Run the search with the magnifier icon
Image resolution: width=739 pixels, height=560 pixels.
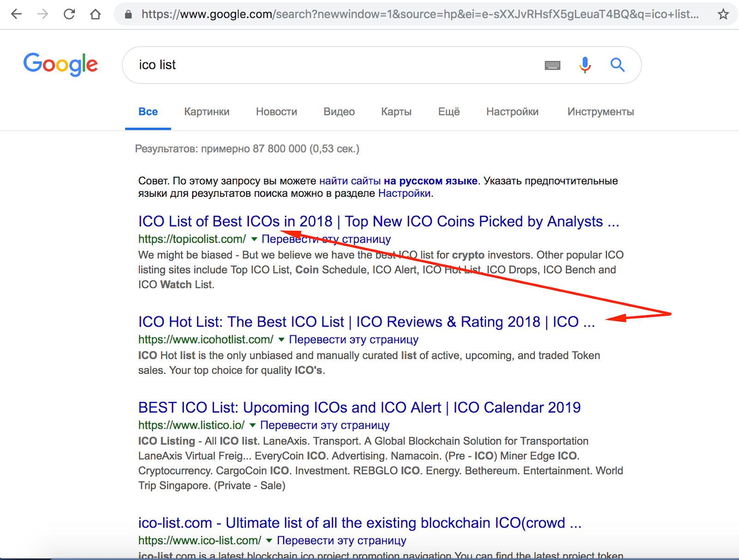[618, 65]
